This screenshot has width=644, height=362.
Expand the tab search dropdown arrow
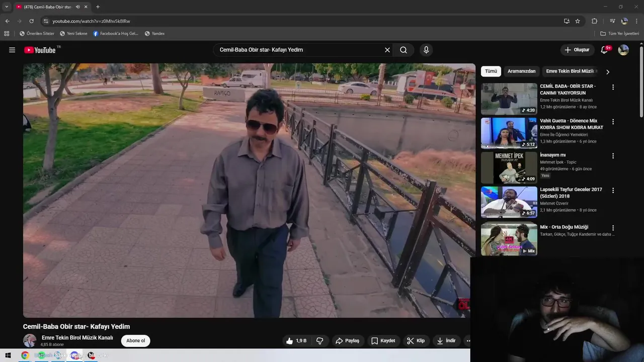pyautogui.click(x=7, y=7)
